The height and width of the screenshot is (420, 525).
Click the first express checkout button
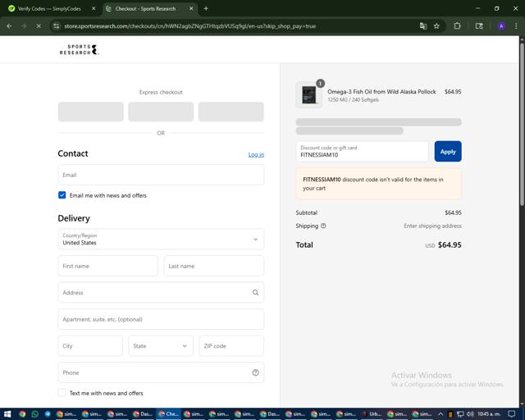(90, 112)
